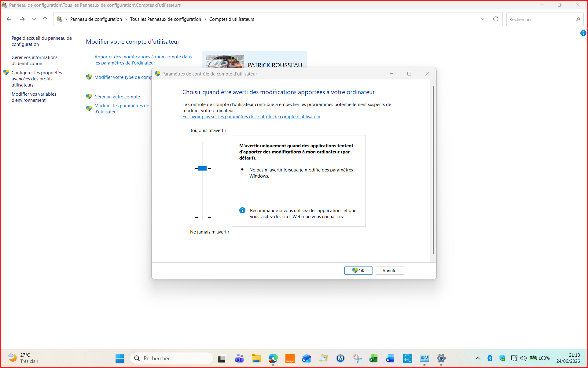Click the volume speaker tray icon
The width and height of the screenshot is (588, 368).
click(x=523, y=358)
